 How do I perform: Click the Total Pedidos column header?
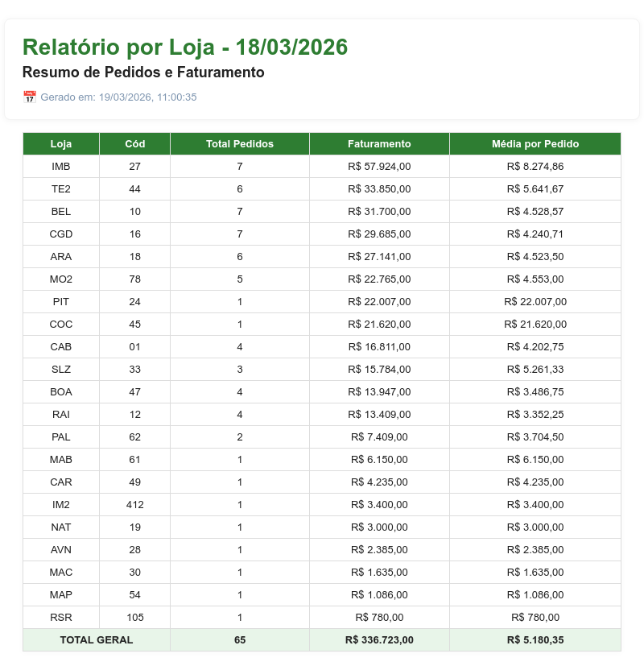(240, 144)
